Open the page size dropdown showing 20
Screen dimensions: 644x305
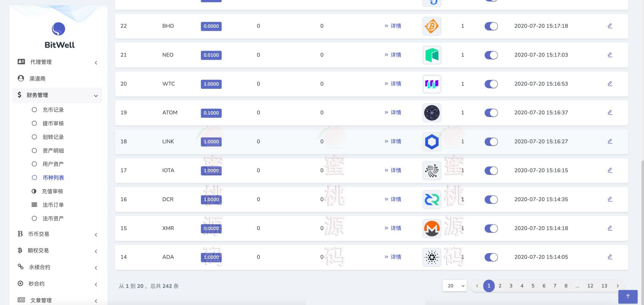455,286
